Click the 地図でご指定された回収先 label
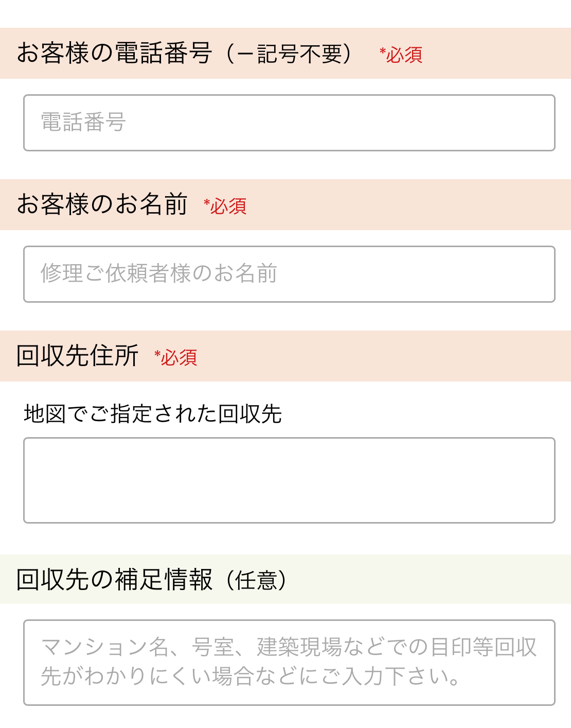The height and width of the screenshot is (728, 571). pyautogui.click(x=153, y=414)
